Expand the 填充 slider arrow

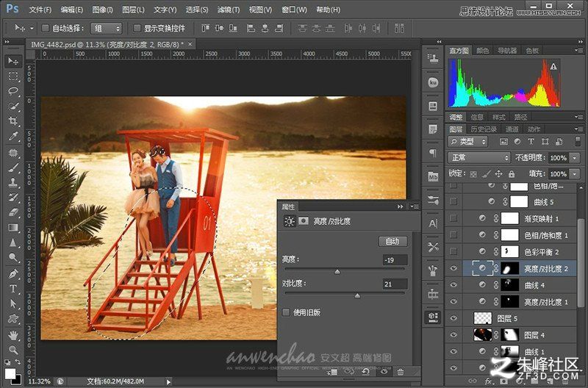pyautogui.click(x=575, y=174)
